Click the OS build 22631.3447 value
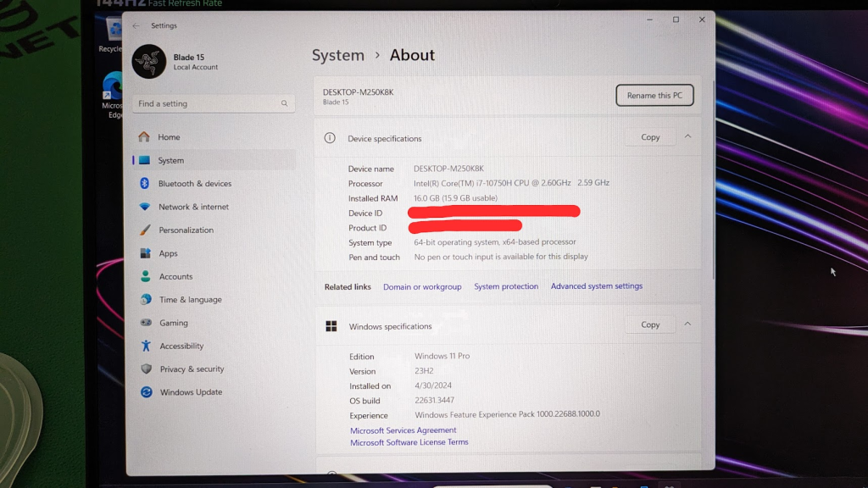Image resolution: width=868 pixels, height=488 pixels. pos(435,400)
